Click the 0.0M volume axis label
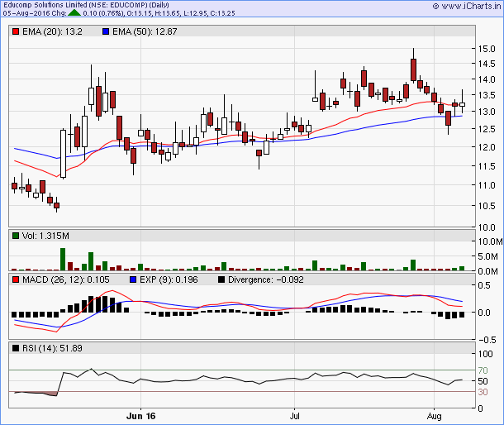The image size is (504, 425). (x=488, y=271)
